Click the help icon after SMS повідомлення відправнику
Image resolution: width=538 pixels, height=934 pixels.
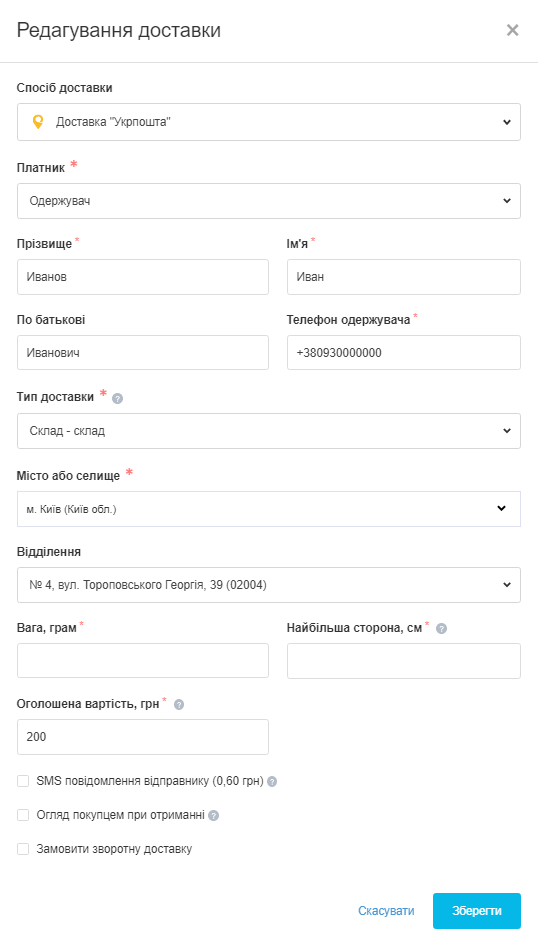tap(272, 782)
